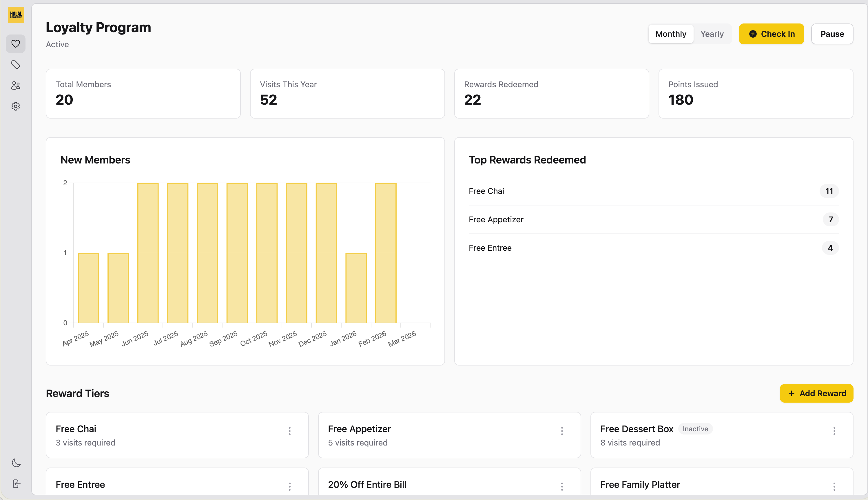Click the Check In button

click(771, 34)
